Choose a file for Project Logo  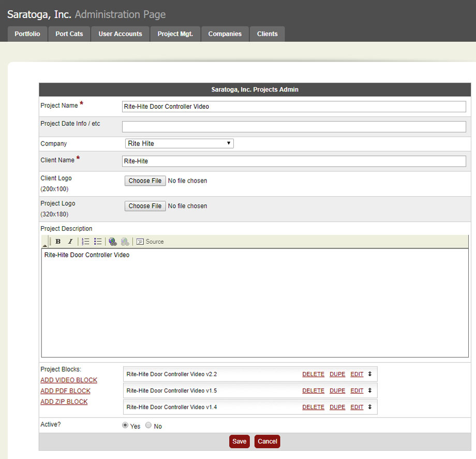point(145,206)
